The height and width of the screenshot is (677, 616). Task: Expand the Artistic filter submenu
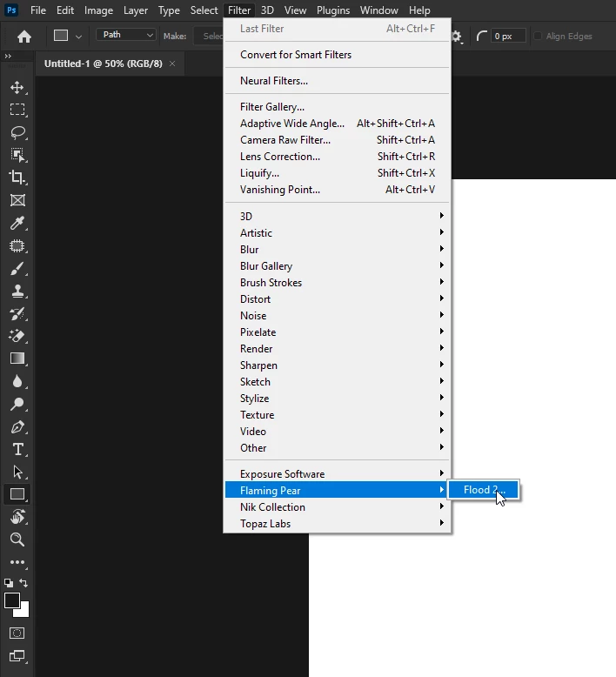coord(337,232)
